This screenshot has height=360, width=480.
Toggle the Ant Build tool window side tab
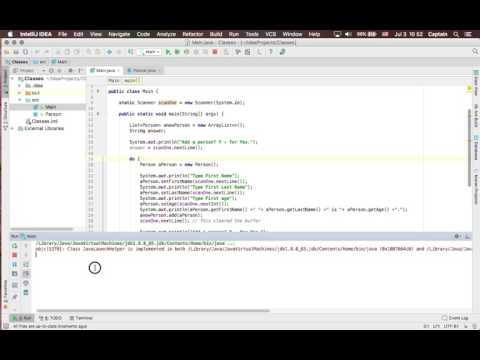(476, 115)
